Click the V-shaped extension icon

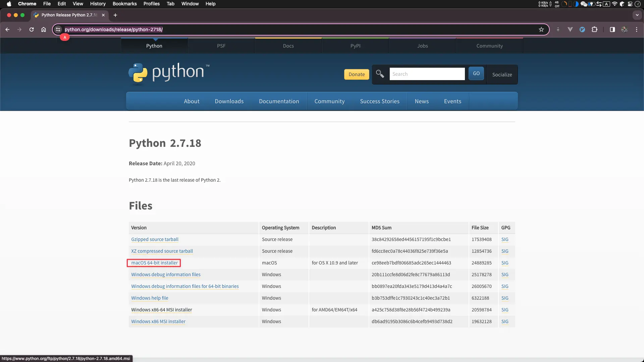point(570,29)
